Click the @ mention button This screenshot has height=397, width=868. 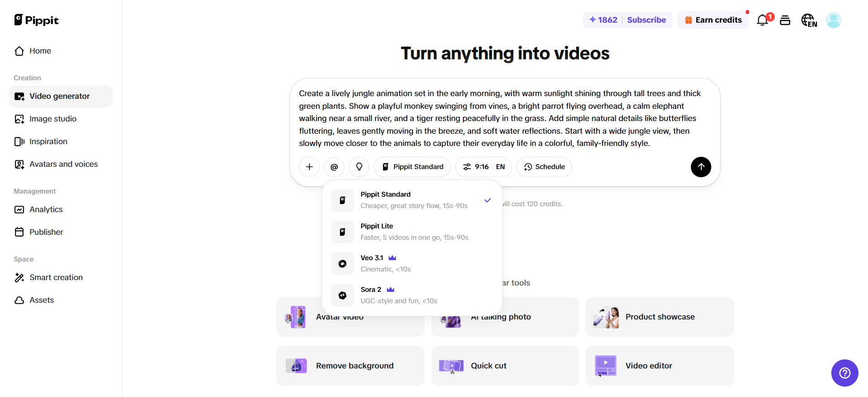[334, 167]
